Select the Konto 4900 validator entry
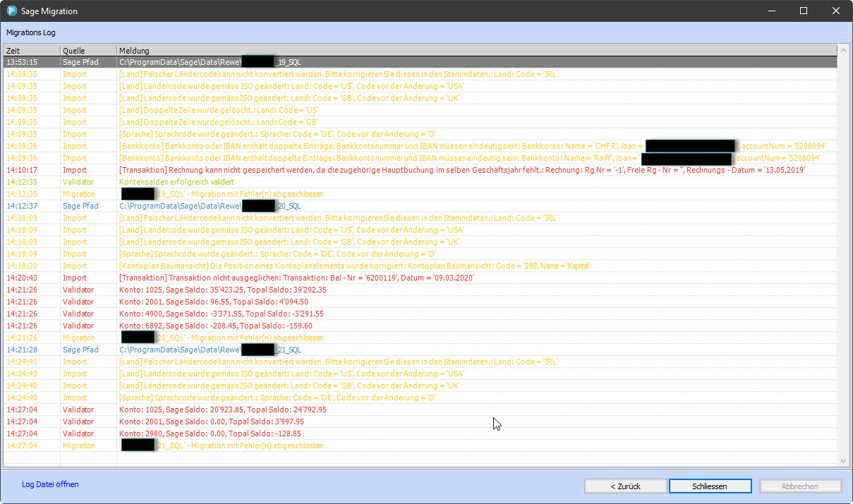853x504 pixels. pyautogui.click(x=212, y=314)
